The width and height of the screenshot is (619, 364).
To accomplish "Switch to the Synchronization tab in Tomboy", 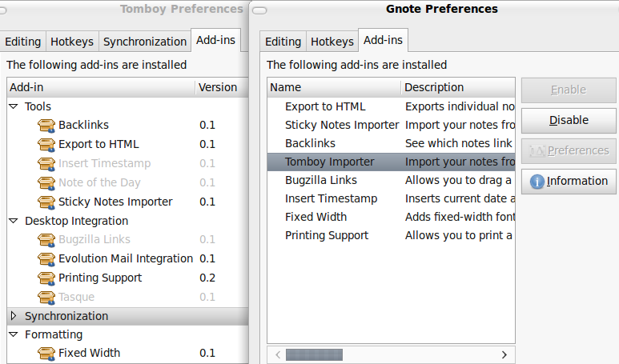I will point(145,42).
